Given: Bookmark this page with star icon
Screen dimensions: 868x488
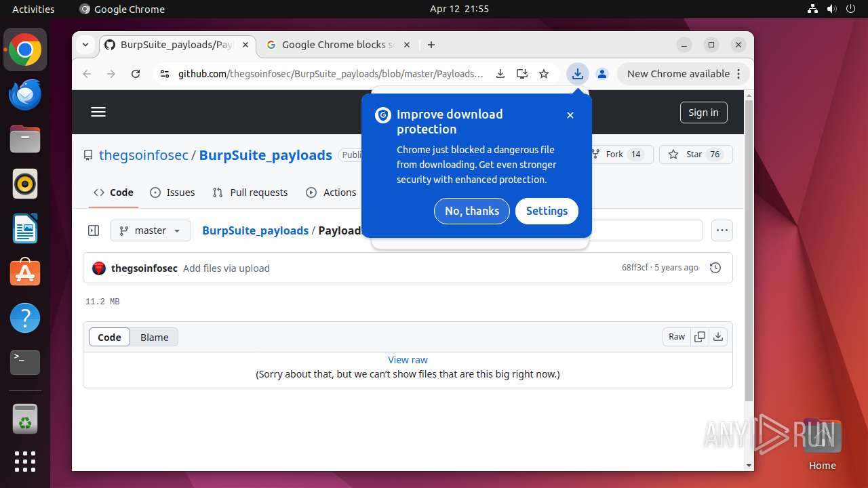Looking at the screenshot, I should [544, 74].
